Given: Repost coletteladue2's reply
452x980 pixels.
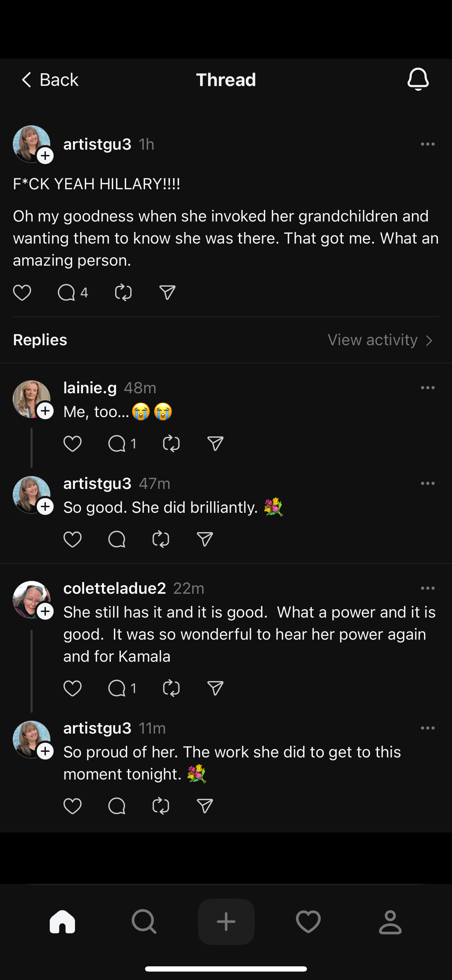Looking at the screenshot, I should (x=171, y=688).
